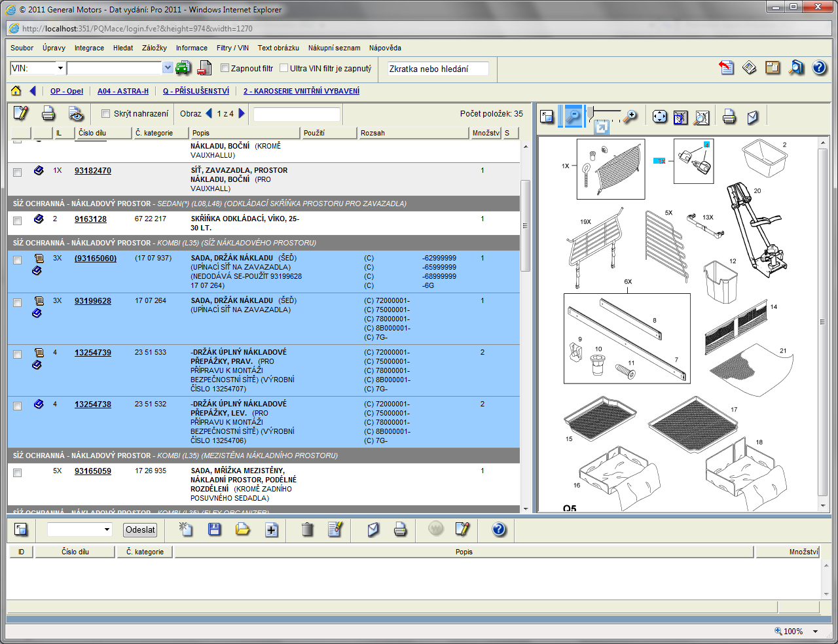The width and height of the screenshot is (838, 644).
Task: Click the pan arrows icon above the diagram
Action: point(659,116)
